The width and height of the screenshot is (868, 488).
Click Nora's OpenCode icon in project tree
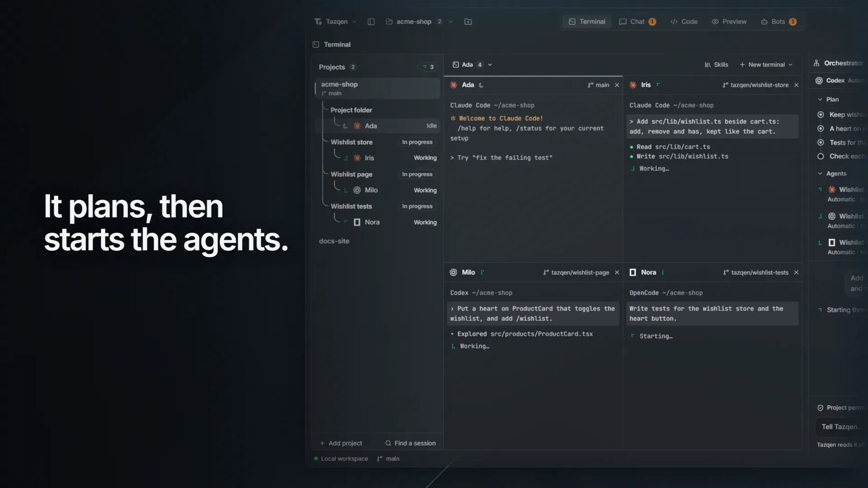(357, 222)
